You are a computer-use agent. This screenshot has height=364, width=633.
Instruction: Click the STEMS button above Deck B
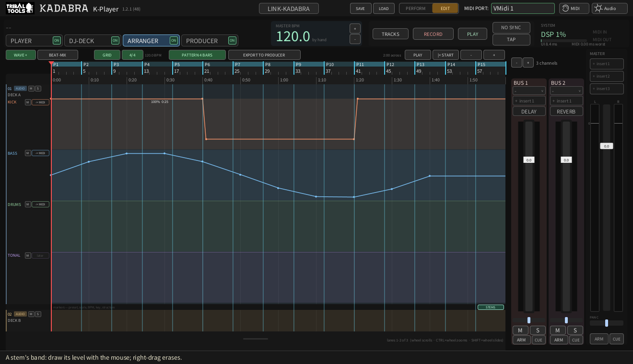491,307
